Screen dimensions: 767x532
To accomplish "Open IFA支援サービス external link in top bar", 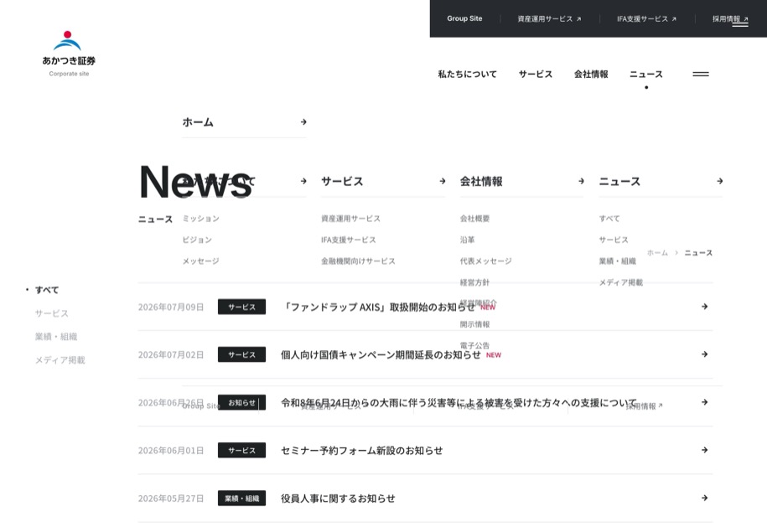I will pos(646,18).
